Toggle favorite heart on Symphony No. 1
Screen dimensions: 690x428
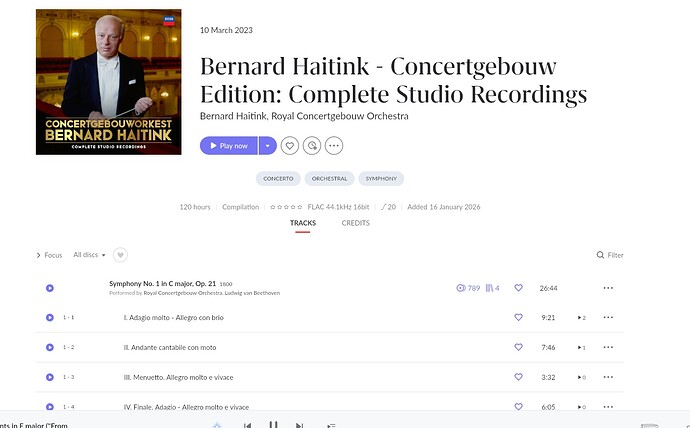[x=518, y=288]
